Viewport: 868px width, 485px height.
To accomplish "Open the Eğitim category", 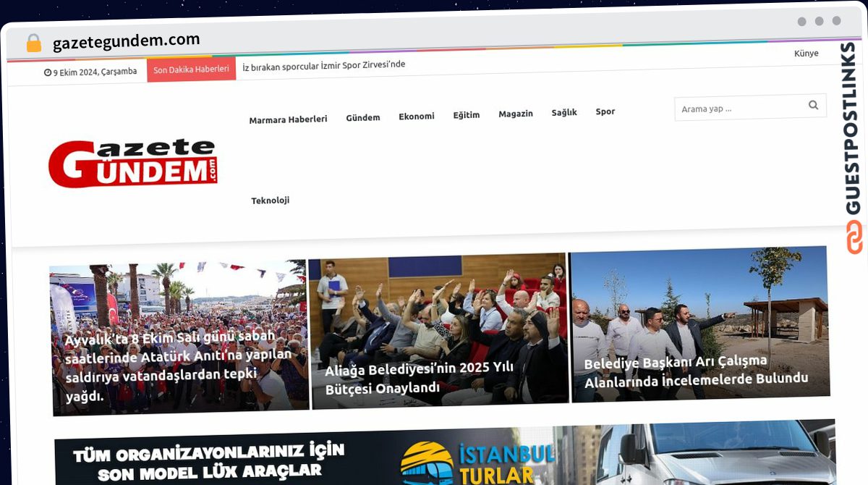I will pyautogui.click(x=467, y=115).
